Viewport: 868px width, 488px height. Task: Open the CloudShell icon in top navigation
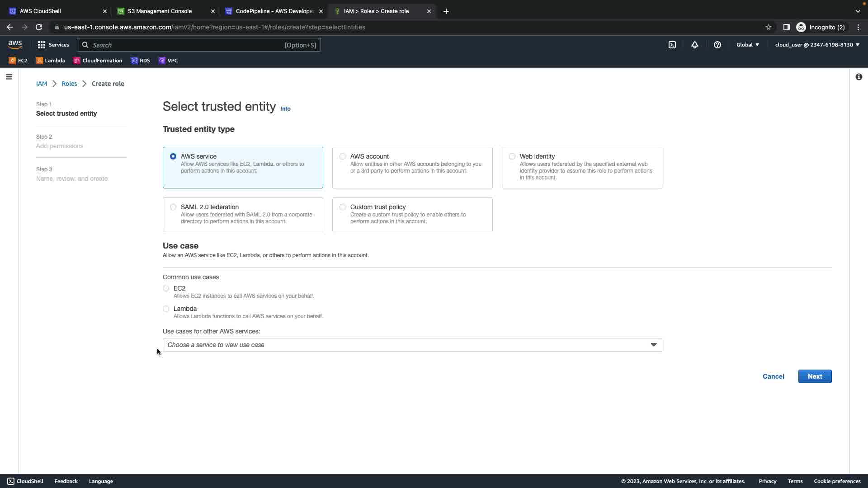pos(672,45)
